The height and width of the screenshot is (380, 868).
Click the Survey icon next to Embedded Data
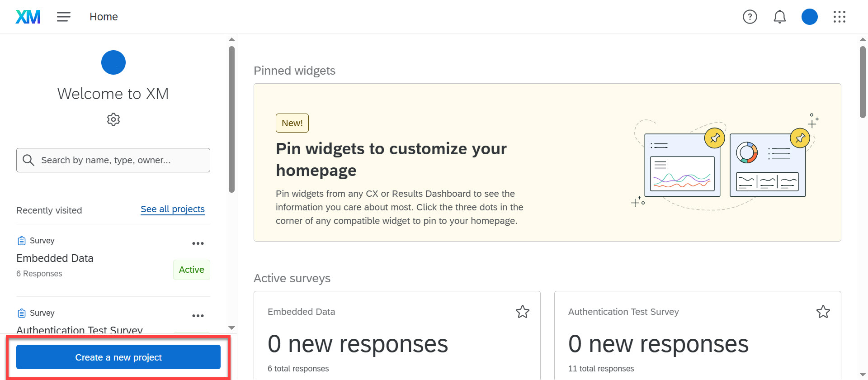pyautogui.click(x=20, y=240)
